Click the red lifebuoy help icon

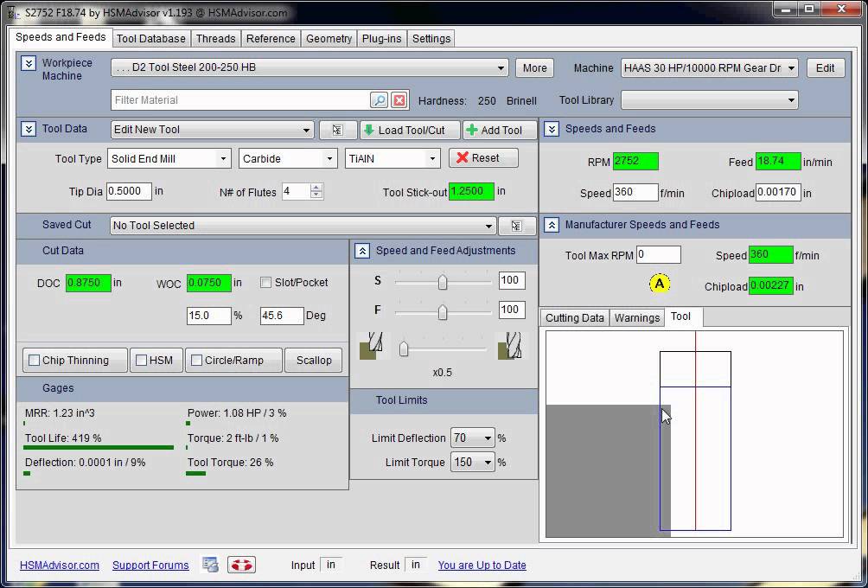click(x=241, y=565)
